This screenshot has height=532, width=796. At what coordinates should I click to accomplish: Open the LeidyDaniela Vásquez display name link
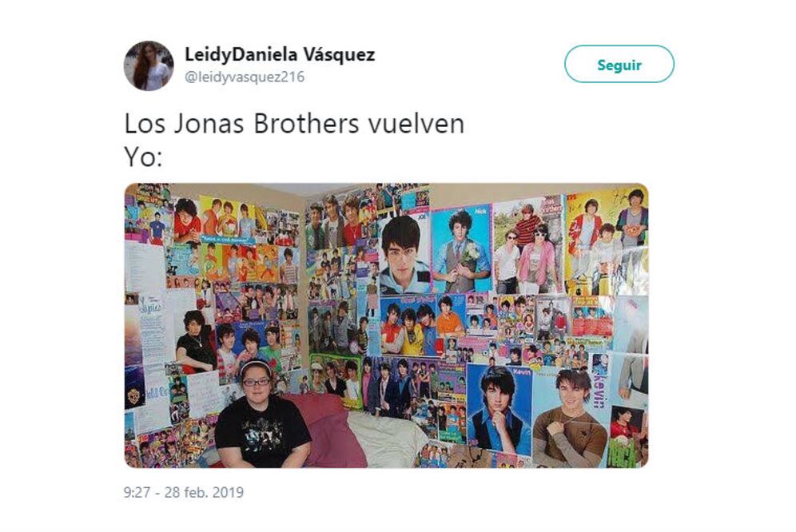click(x=280, y=54)
